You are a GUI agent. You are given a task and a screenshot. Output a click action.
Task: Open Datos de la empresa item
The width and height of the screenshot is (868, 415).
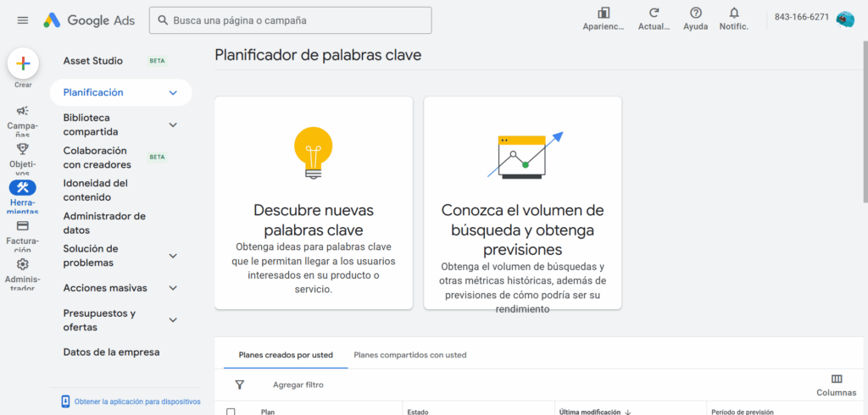click(111, 352)
